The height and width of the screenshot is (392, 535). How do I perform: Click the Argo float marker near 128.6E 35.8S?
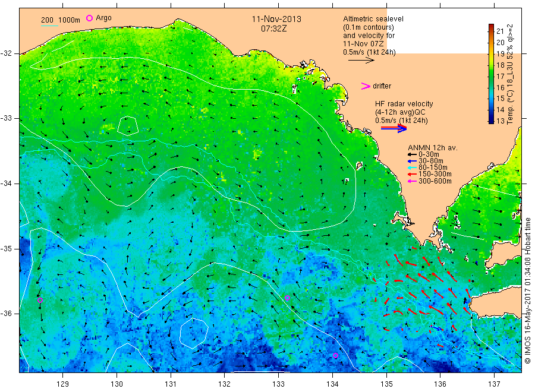click(40, 301)
